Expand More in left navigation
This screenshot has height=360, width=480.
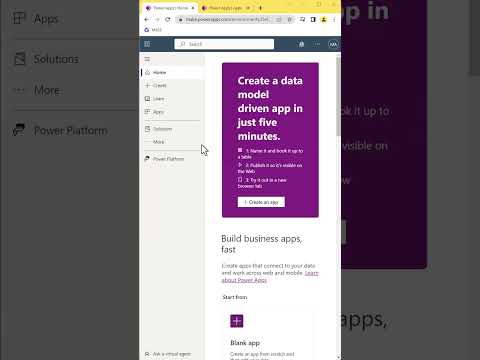click(x=172, y=142)
